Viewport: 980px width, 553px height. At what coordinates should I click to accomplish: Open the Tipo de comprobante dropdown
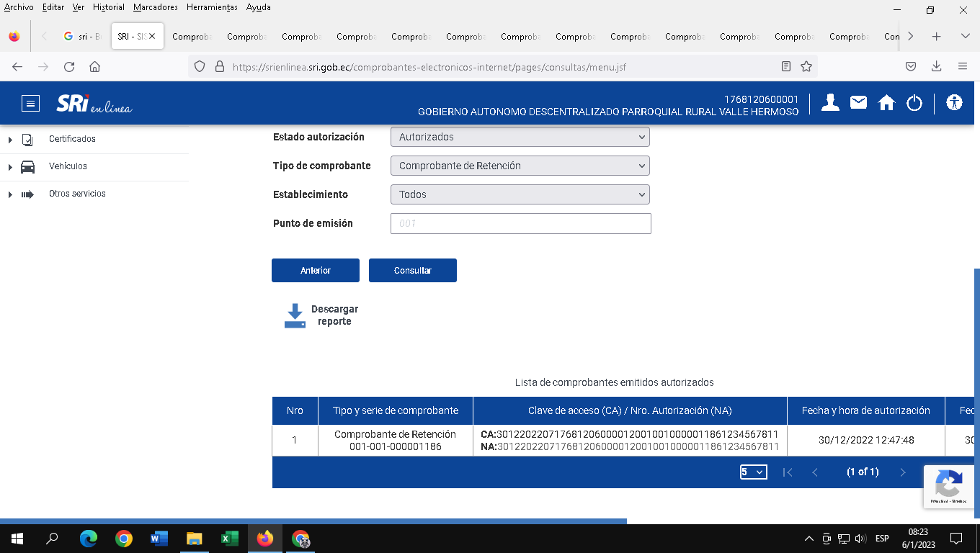click(520, 166)
